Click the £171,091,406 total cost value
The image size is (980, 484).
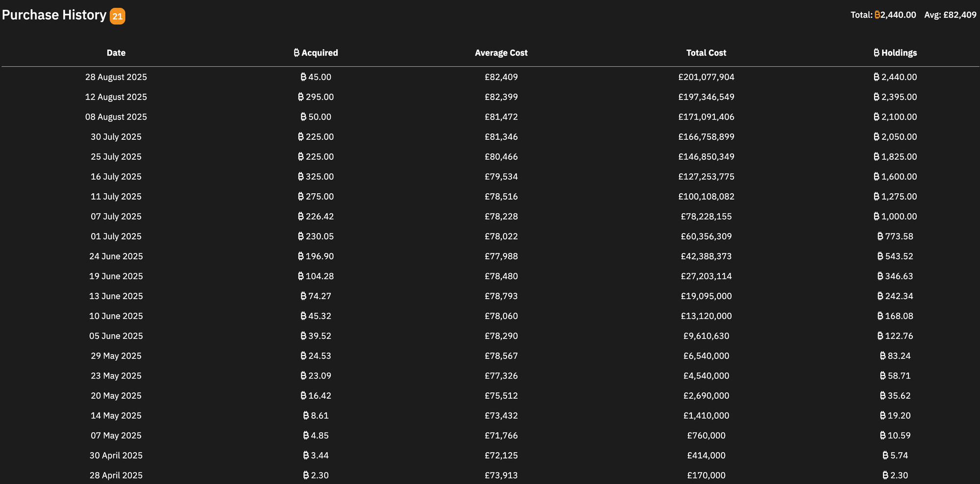(x=706, y=117)
